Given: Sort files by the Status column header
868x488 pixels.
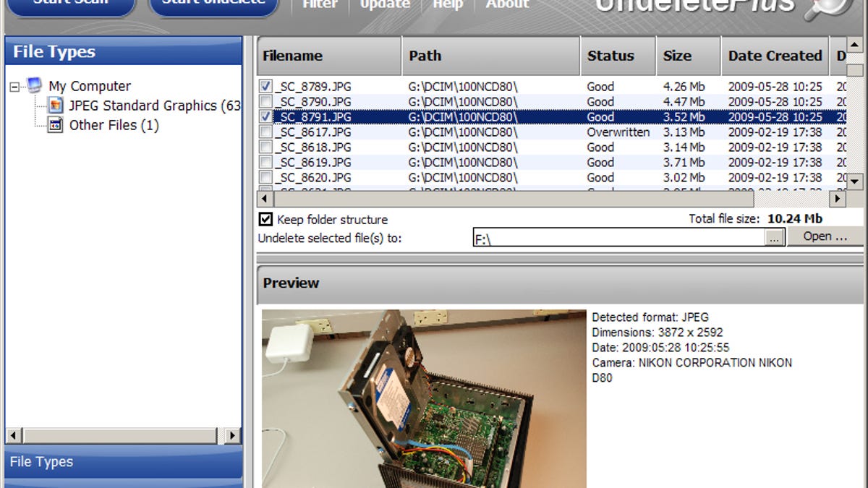Looking at the screenshot, I should point(610,56).
